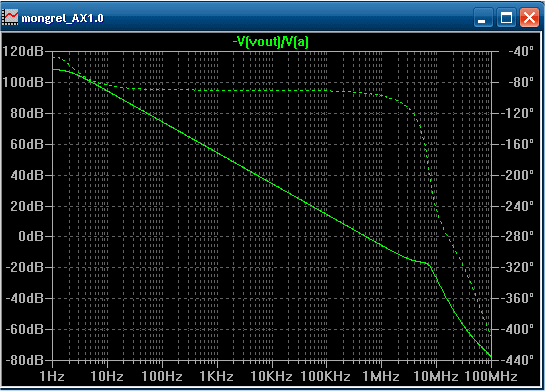Click the 0dB magnitude axis label
Image resolution: width=545 pixels, height=391 pixels.
tap(31, 237)
